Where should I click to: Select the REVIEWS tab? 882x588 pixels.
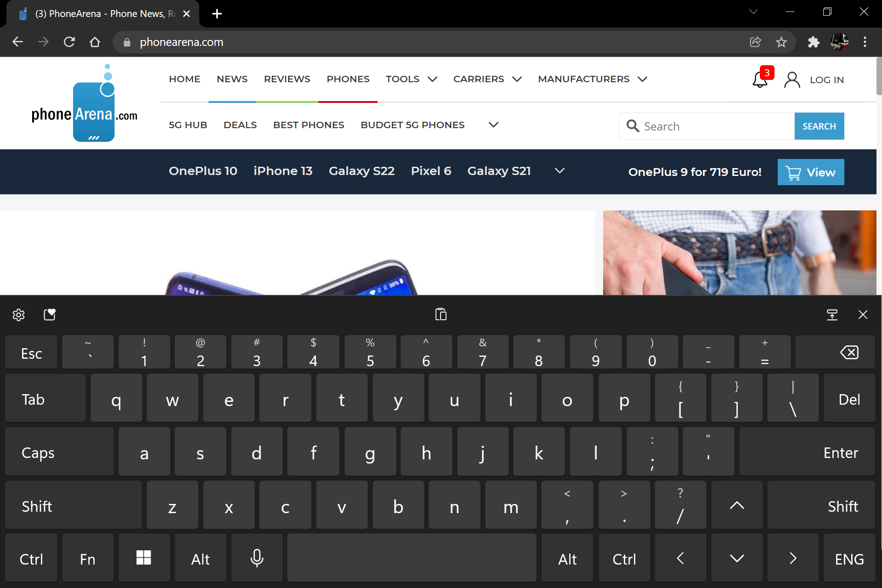click(287, 79)
